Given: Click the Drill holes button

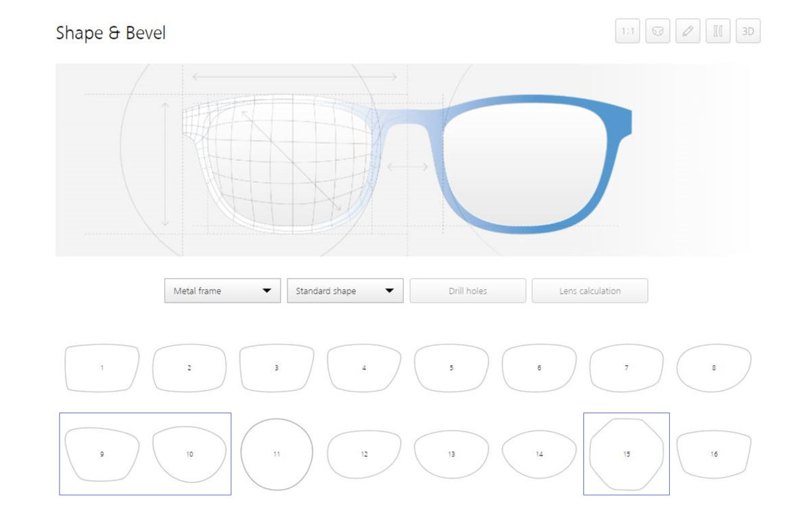Looking at the screenshot, I should [468, 290].
